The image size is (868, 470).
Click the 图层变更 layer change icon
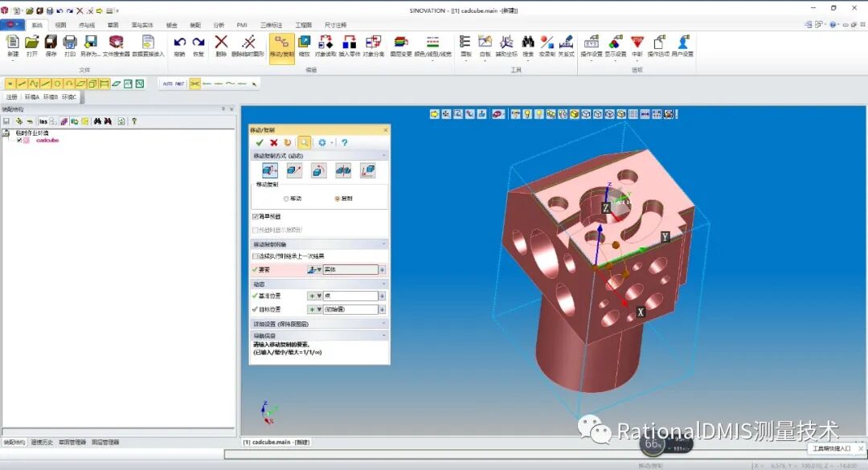point(399,43)
